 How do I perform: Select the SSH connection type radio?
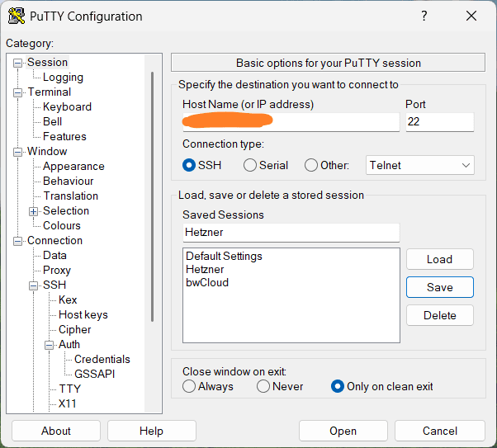click(189, 165)
